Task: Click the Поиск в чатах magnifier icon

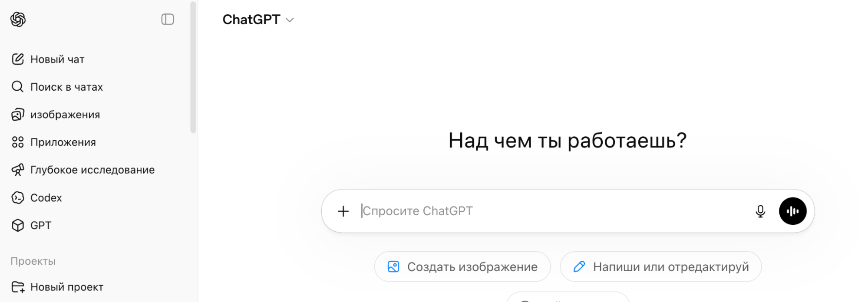Action: [x=18, y=87]
